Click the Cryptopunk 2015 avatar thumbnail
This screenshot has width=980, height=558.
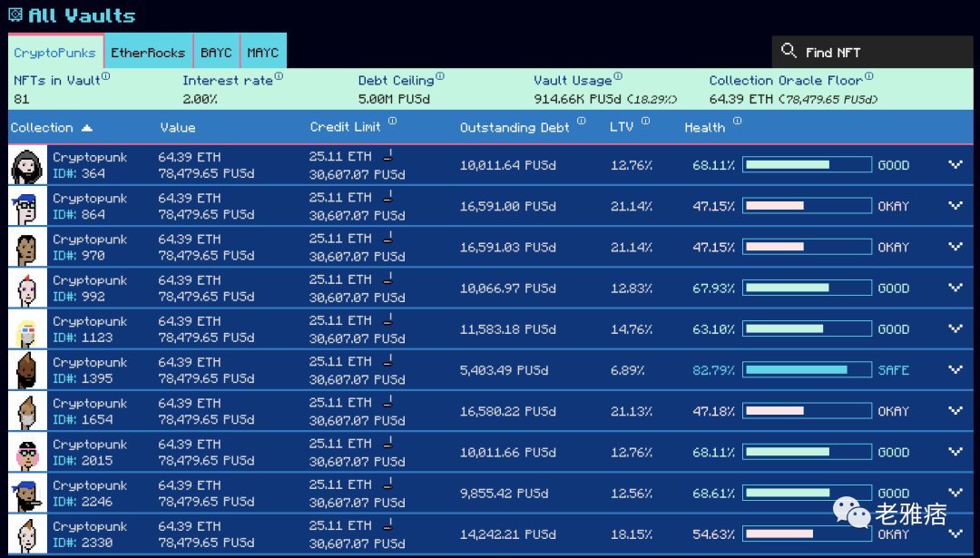coord(27,452)
